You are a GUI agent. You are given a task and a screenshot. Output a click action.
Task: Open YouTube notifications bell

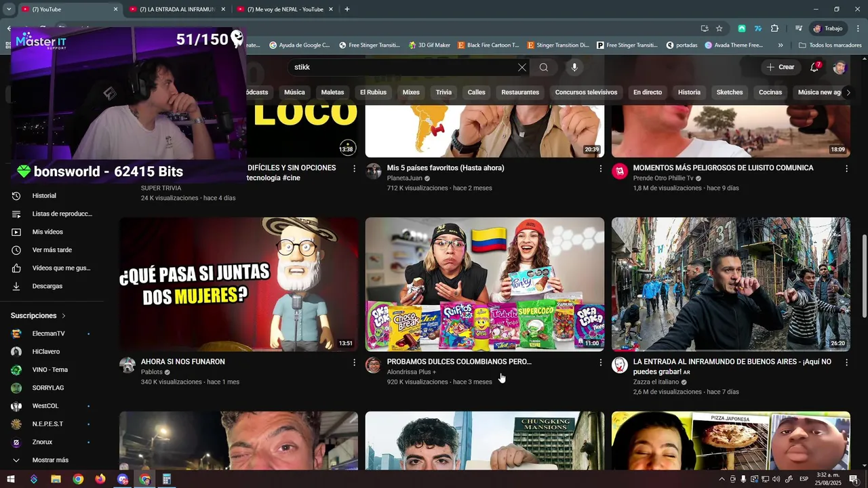[814, 67]
